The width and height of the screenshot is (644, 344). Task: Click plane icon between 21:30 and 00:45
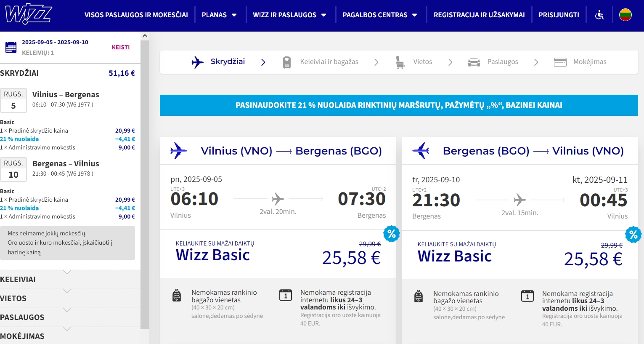(x=520, y=200)
